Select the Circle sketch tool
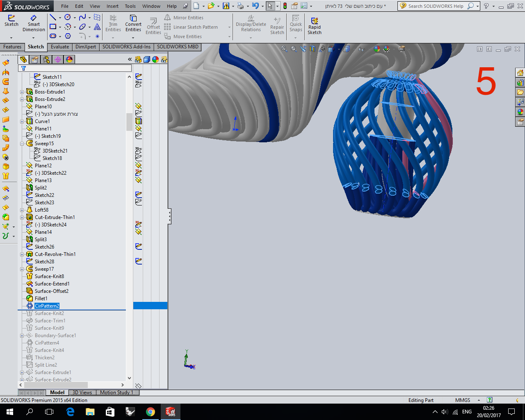This screenshot has height=420, width=525. click(68, 17)
